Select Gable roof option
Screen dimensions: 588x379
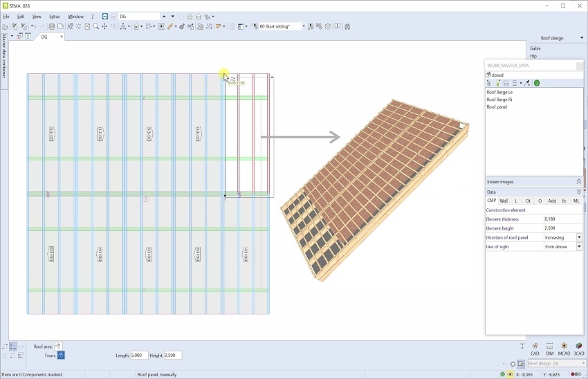[535, 48]
